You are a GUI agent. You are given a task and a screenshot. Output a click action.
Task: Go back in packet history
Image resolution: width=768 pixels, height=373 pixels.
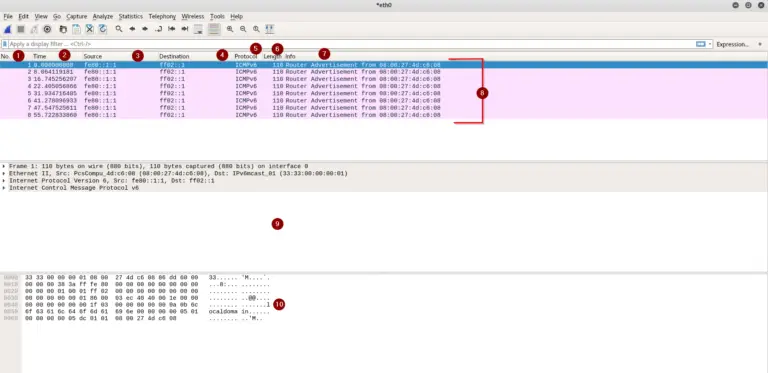tap(132, 29)
